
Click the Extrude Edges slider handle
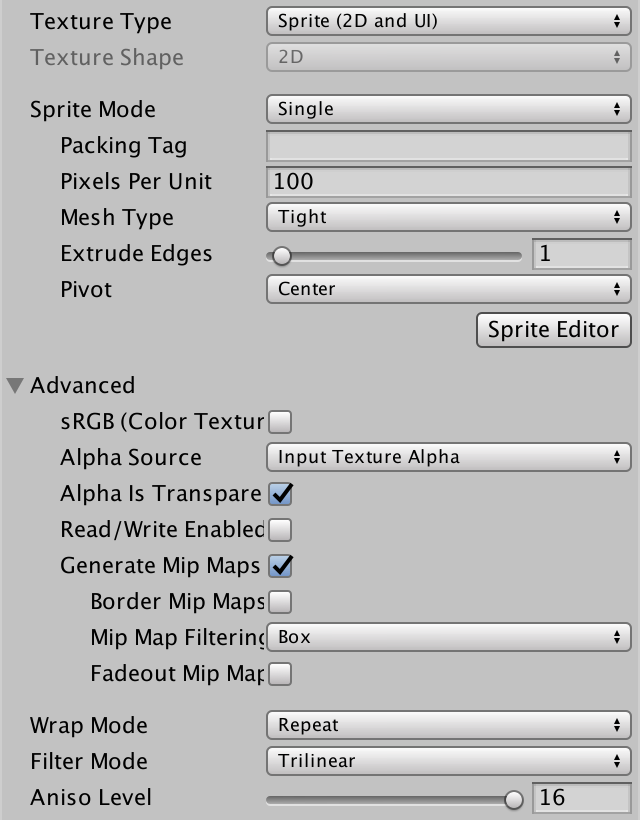click(282, 256)
